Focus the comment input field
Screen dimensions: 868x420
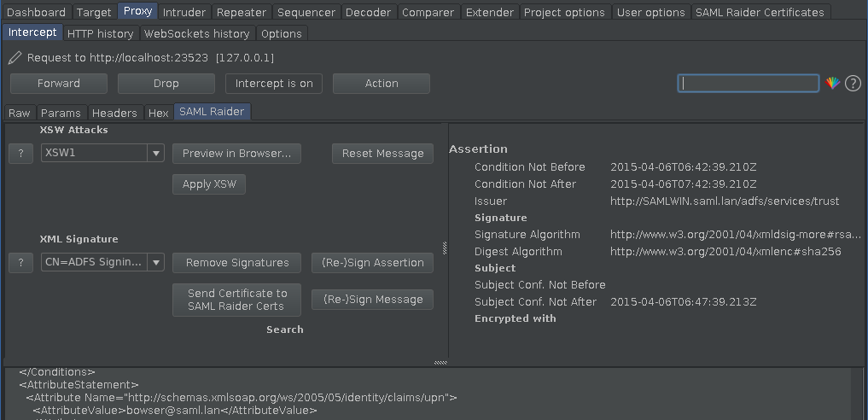pos(749,83)
